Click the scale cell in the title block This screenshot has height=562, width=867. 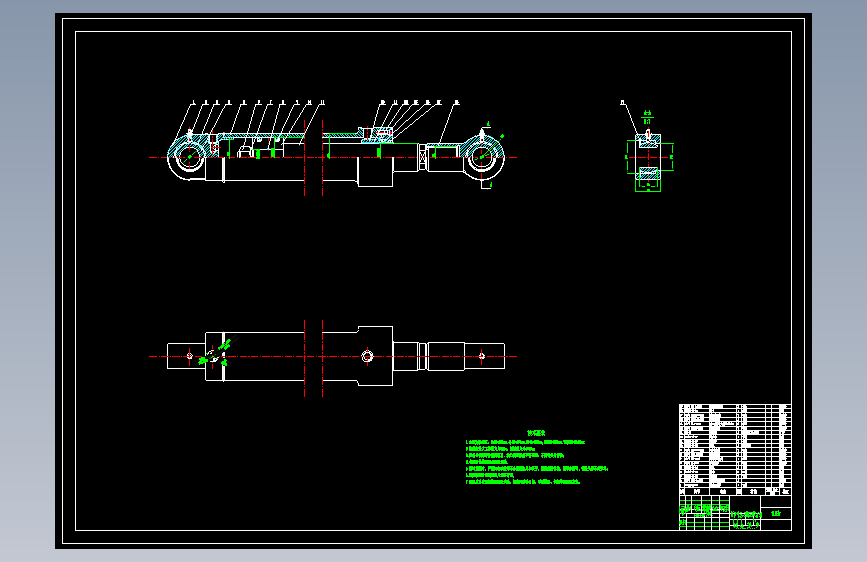tap(776, 513)
